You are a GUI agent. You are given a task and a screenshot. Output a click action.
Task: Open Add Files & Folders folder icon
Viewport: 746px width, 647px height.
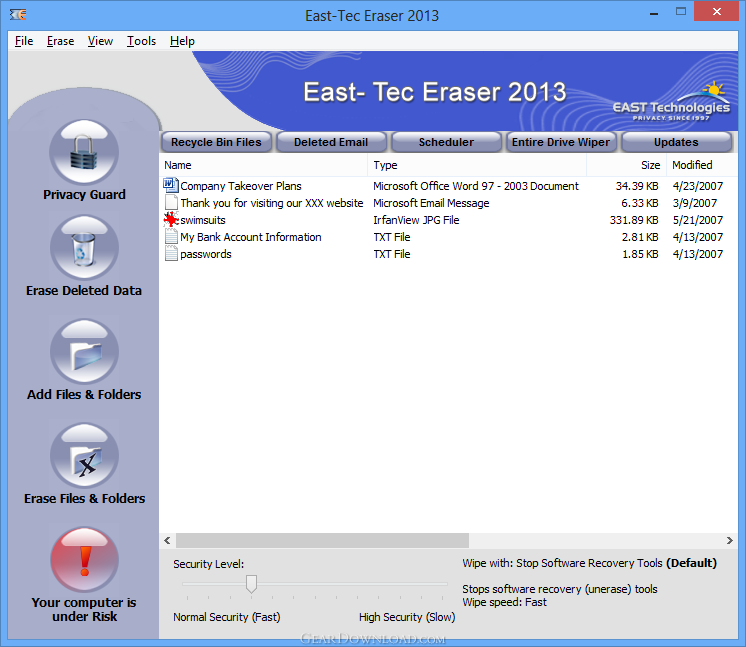84,351
